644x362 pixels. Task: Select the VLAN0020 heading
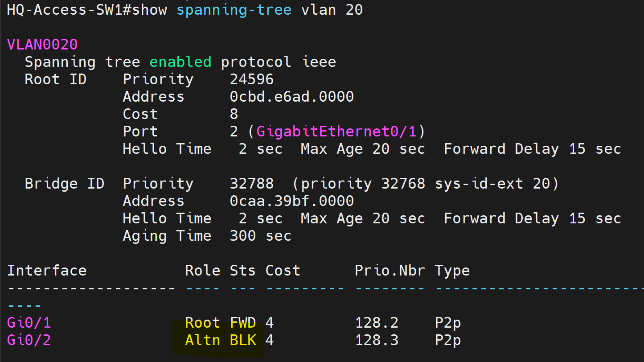(42, 45)
